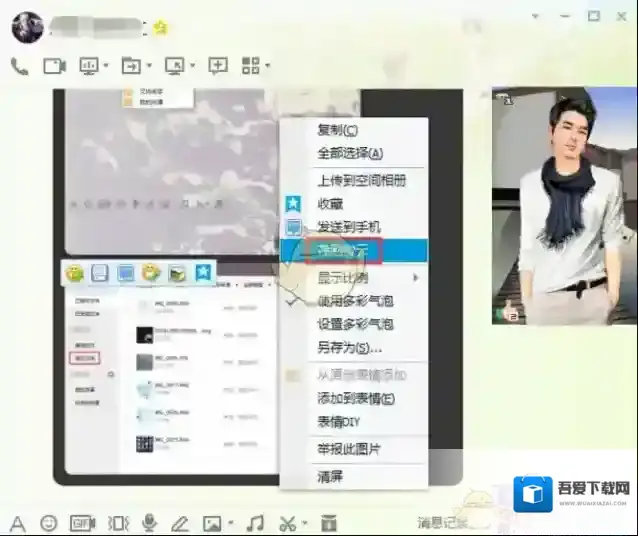The height and width of the screenshot is (536, 638).
Task: Click 收藏 in the context menu
Action: pyautogui.click(x=330, y=203)
